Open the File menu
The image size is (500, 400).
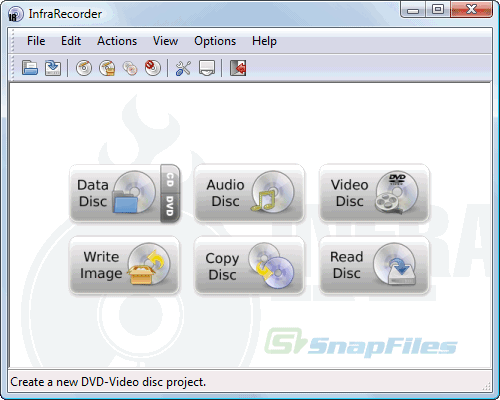[x=36, y=41]
